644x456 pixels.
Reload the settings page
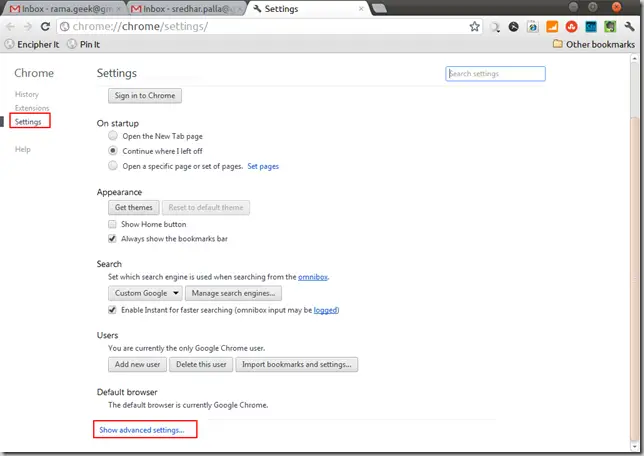tap(45, 27)
